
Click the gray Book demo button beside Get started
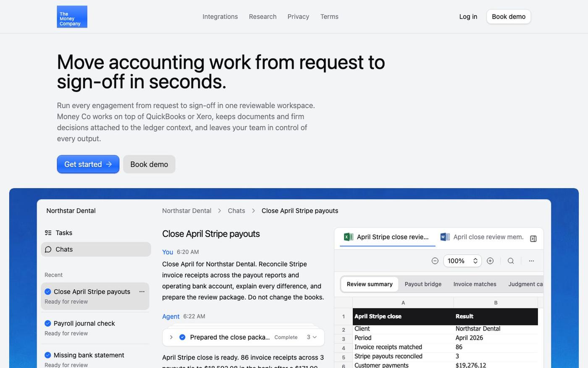coord(149,164)
